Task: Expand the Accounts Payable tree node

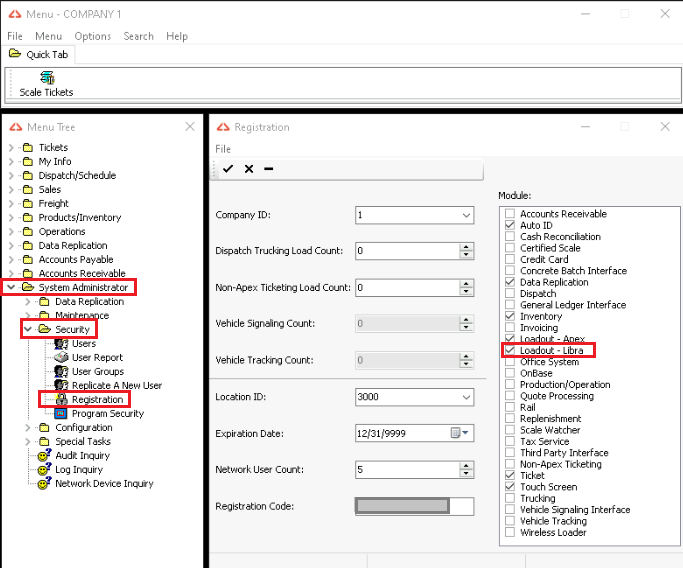Action: 11,259
